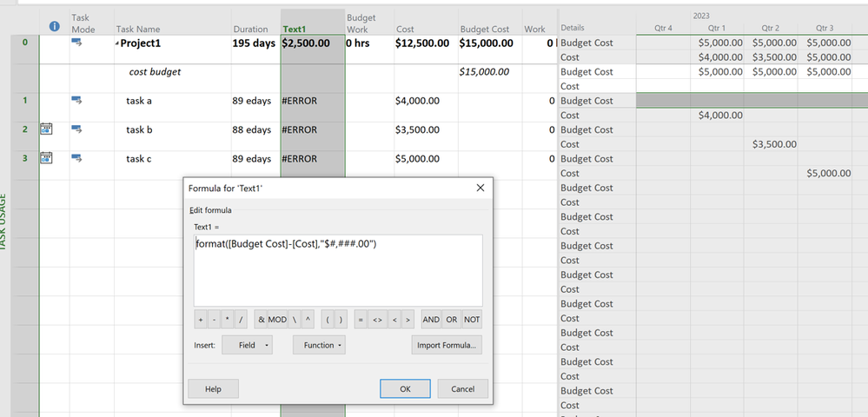Viewport: 868px width, 417px height.
Task: Insert the backslash integer division operator
Action: click(x=295, y=320)
